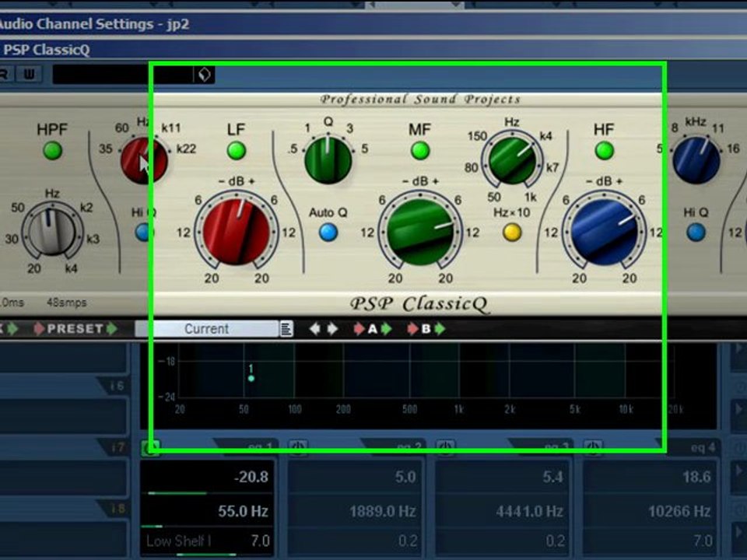747x560 pixels.
Task: Click the small green MF Hz knob
Action: coord(512,160)
